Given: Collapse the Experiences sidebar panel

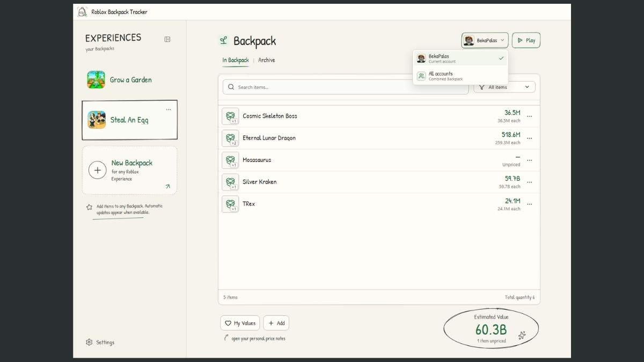Looking at the screenshot, I should [x=167, y=39].
